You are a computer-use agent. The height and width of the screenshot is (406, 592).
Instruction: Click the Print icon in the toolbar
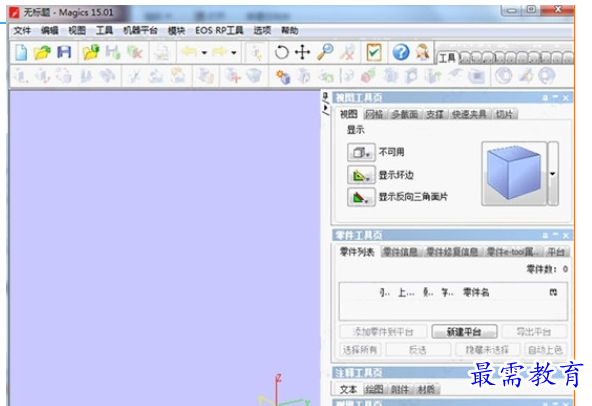162,52
